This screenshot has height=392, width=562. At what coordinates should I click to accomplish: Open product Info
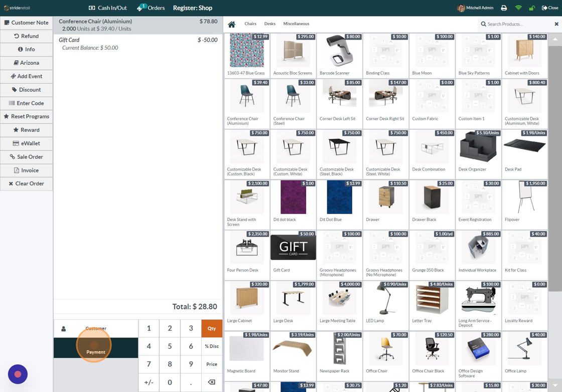coord(26,50)
